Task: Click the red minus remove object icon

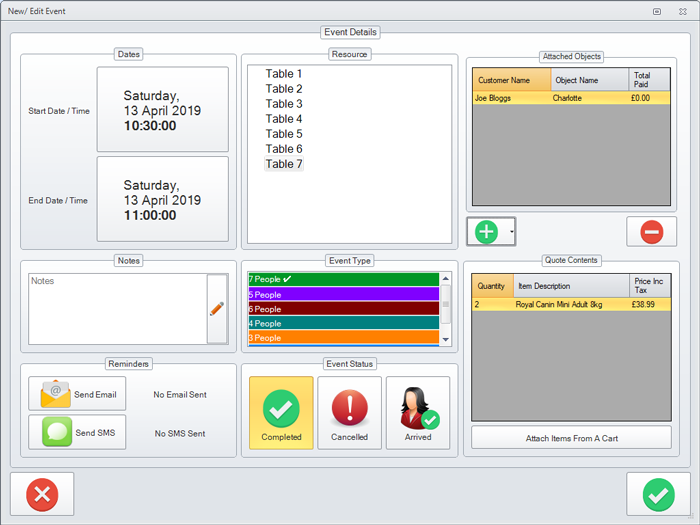Action: click(651, 232)
